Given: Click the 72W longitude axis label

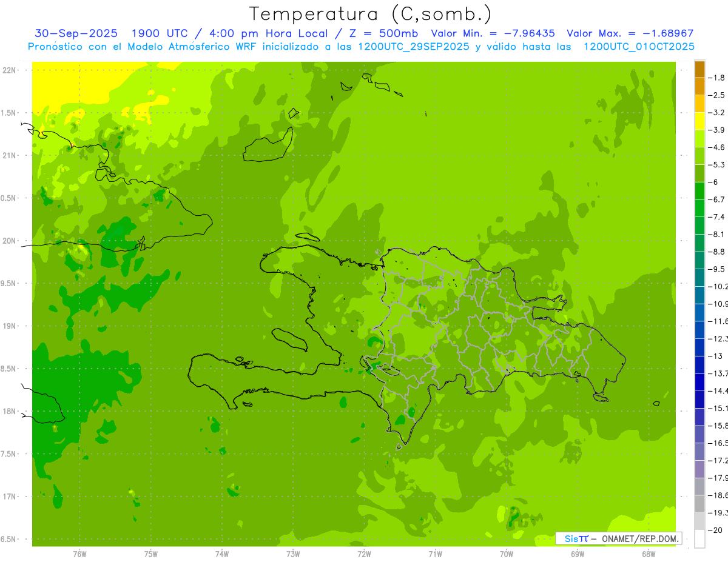Looking at the screenshot, I should (x=364, y=554).
